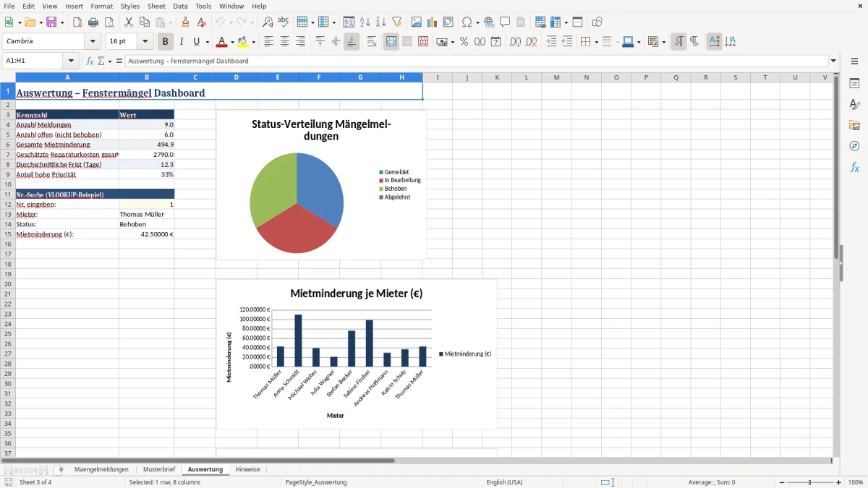Image resolution: width=868 pixels, height=488 pixels.
Task: Toggle Wrap Text button
Action: click(x=372, y=42)
